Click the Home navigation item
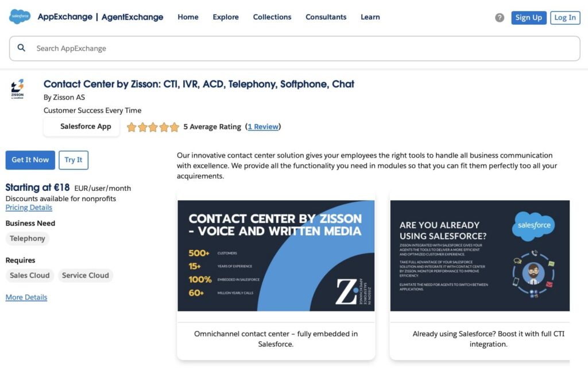The image size is (588, 380). point(188,17)
